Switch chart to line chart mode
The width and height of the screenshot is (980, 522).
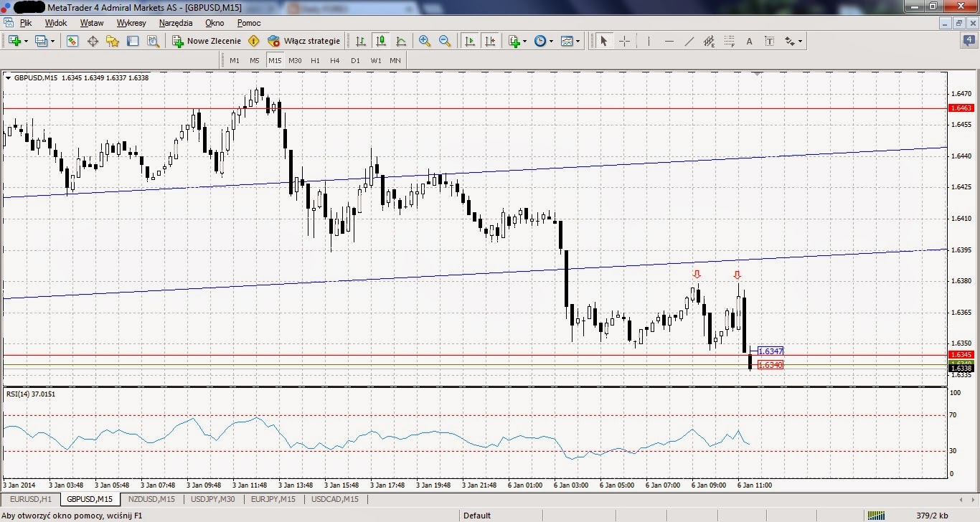(x=401, y=41)
